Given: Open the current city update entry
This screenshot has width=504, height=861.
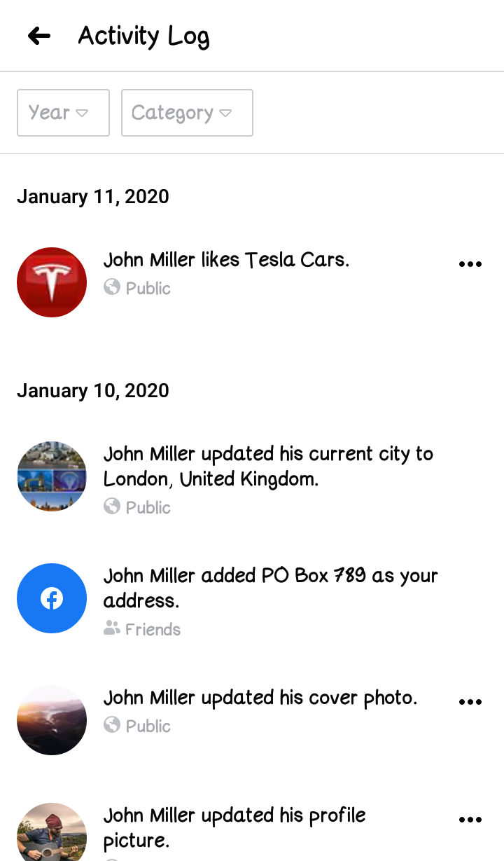Looking at the screenshot, I should (268, 467).
